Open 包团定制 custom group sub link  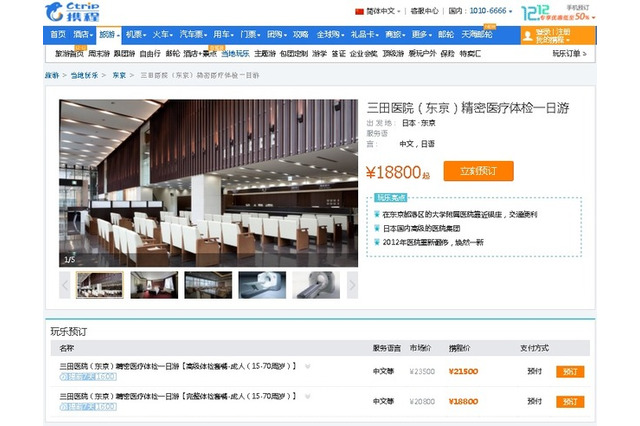[294, 53]
